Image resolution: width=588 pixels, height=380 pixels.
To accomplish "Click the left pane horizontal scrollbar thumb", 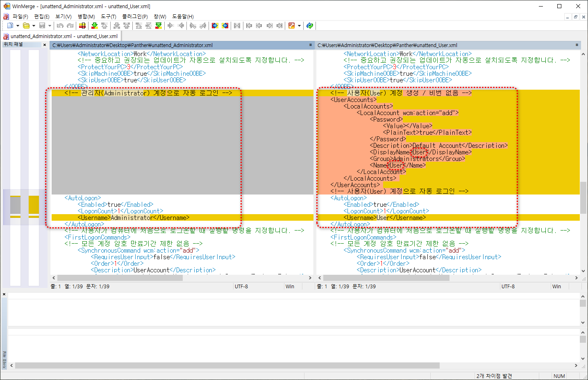I will [120, 278].
